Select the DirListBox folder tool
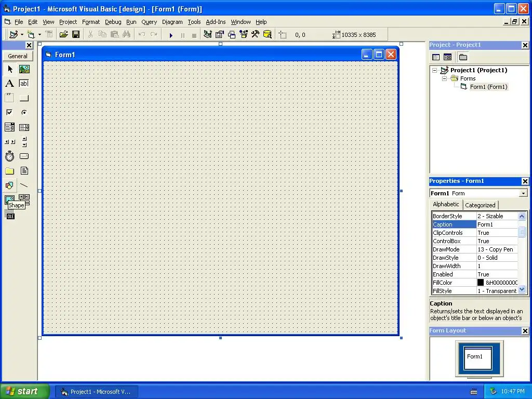The image size is (532, 399). pyautogui.click(x=10, y=170)
